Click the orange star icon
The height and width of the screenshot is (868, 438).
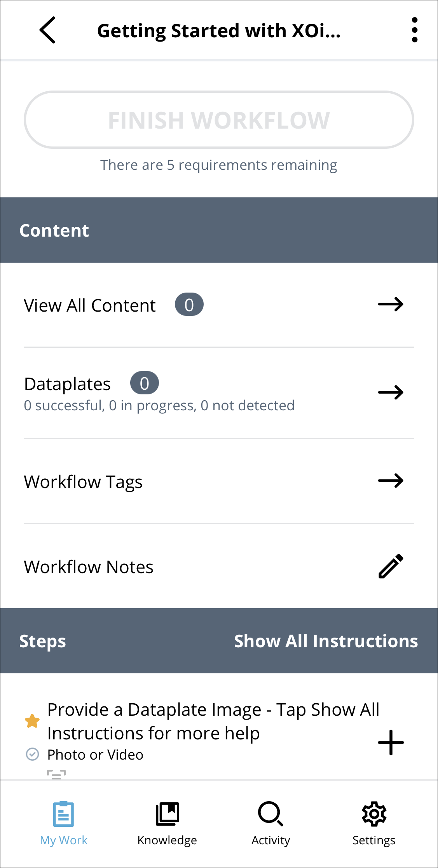click(x=32, y=721)
